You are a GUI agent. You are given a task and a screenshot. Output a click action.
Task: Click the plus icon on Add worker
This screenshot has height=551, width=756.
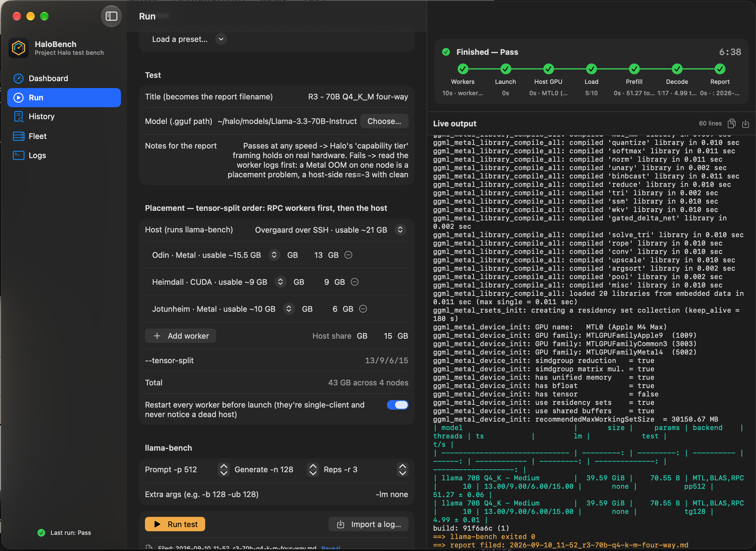[157, 336]
